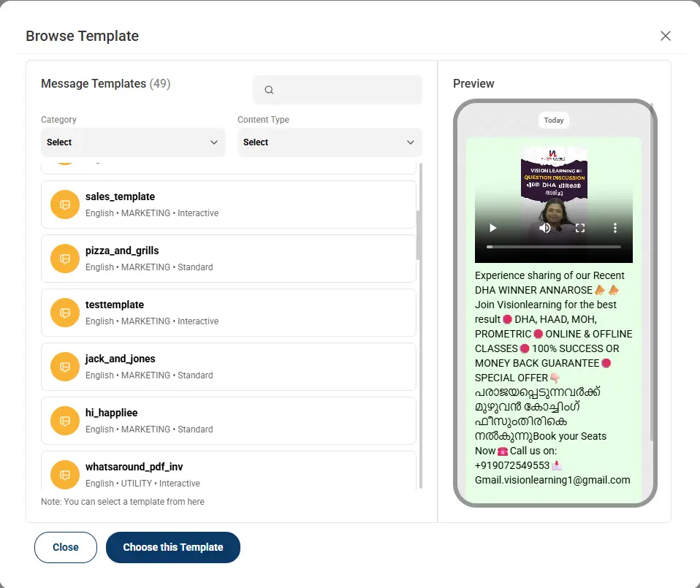The height and width of the screenshot is (588, 700).
Task: Choose the sales_template name
Action: [x=120, y=196]
